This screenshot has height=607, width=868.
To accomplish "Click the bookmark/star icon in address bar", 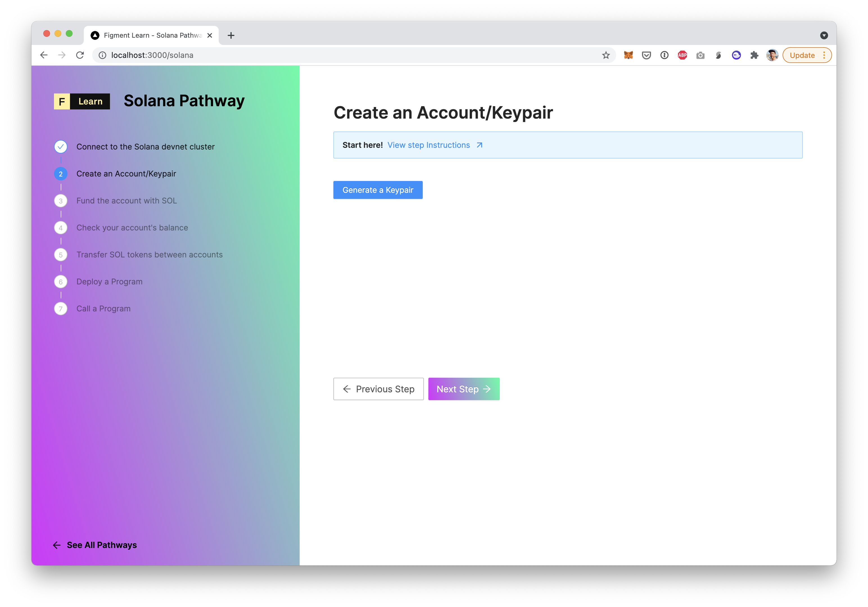I will 606,55.
